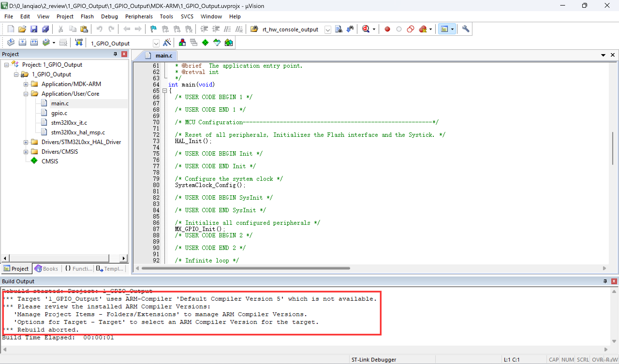Open the Peripherals menu
Image resolution: width=619 pixels, height=364 pixels.
[x=139, y=16]
